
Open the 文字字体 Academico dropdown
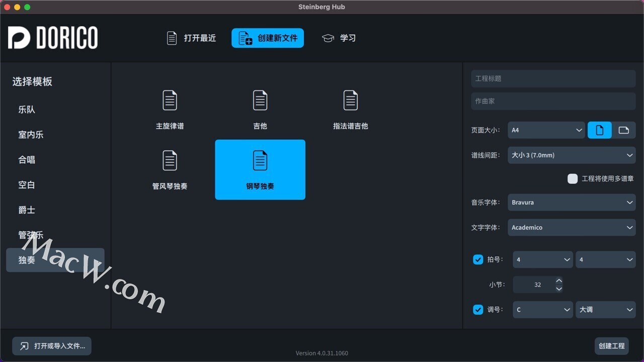(x=572, y=228)
